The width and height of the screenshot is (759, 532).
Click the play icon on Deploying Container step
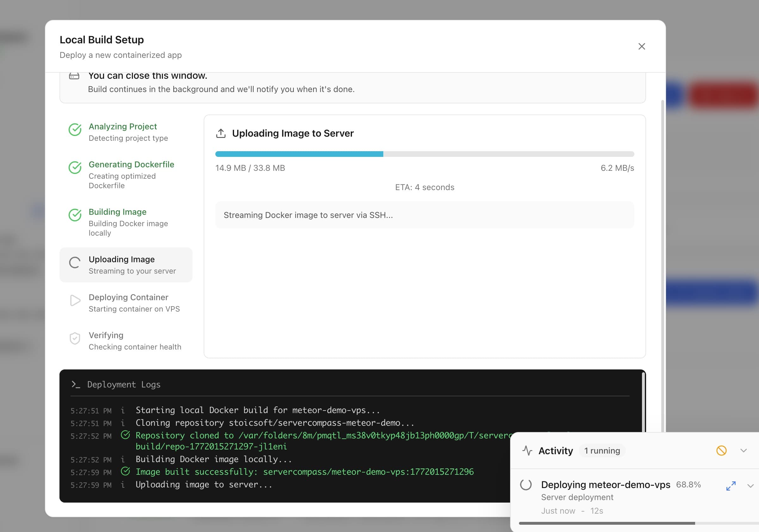click(x=75, y=301)
